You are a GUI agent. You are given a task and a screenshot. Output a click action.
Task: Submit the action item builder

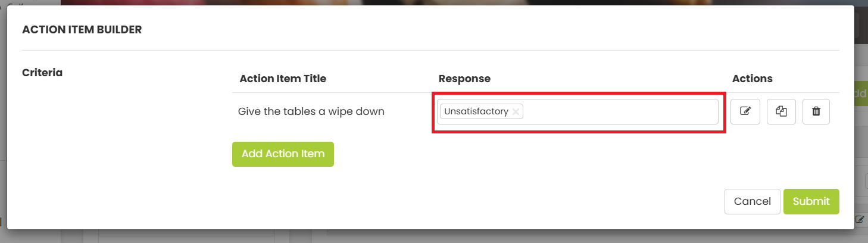[811, 201]
